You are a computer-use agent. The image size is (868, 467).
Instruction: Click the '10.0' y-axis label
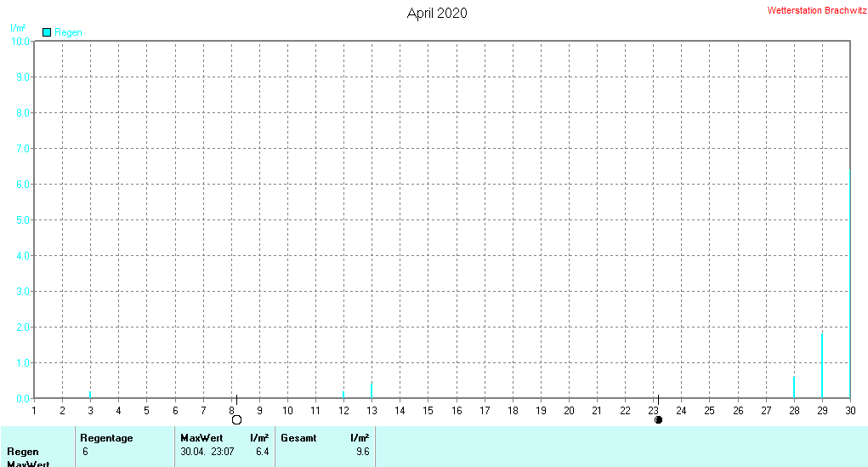(x=20, y=42)
